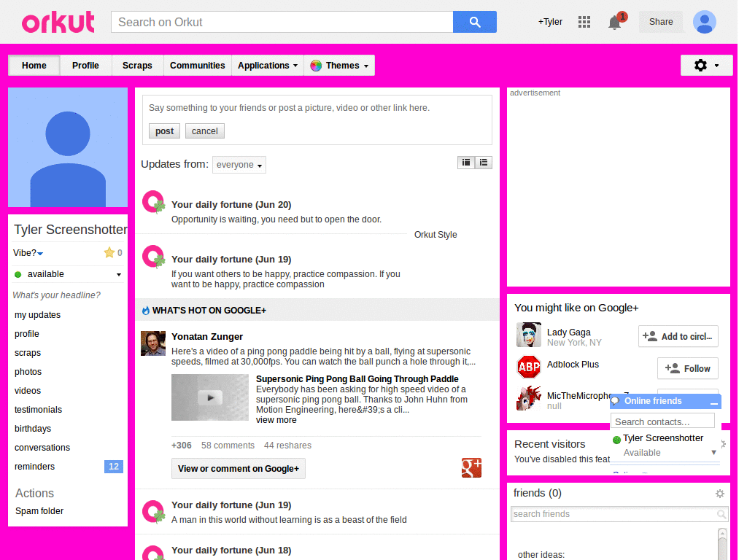The width and height of the screenshot is (747, 560).
Task: Switch to expanded list view icon
Action: tap(466, 163)
